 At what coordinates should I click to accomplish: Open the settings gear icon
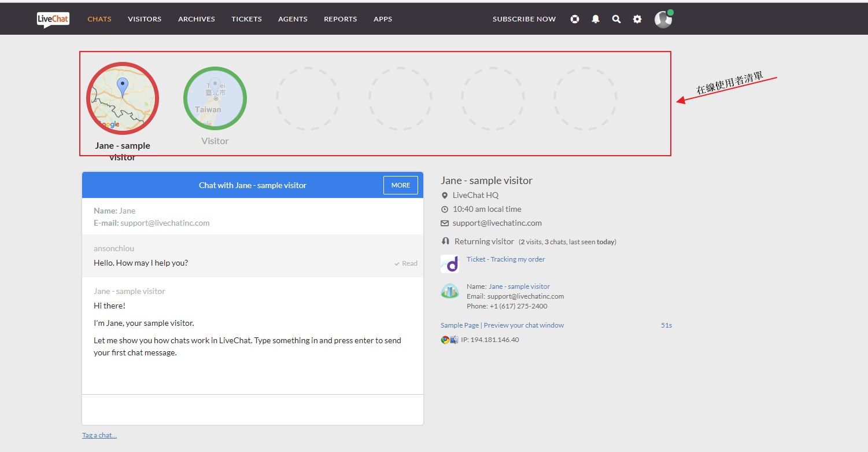tap(637, 19)
